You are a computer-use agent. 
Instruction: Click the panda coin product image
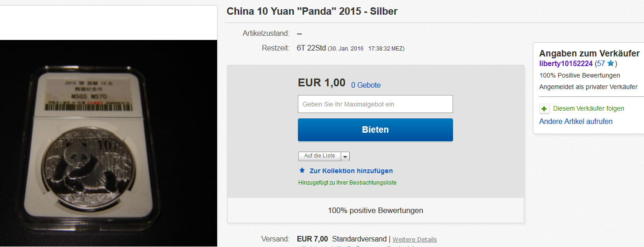coord(109,143)
